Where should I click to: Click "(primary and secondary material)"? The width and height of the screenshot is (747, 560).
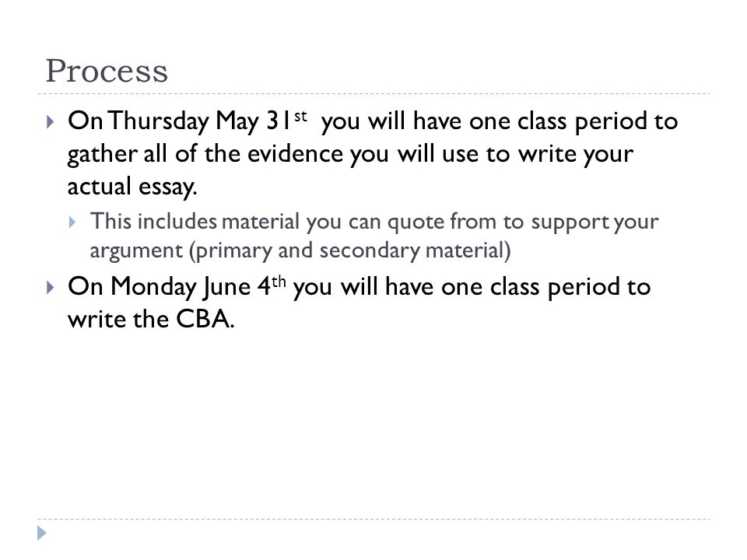point(349,250)
